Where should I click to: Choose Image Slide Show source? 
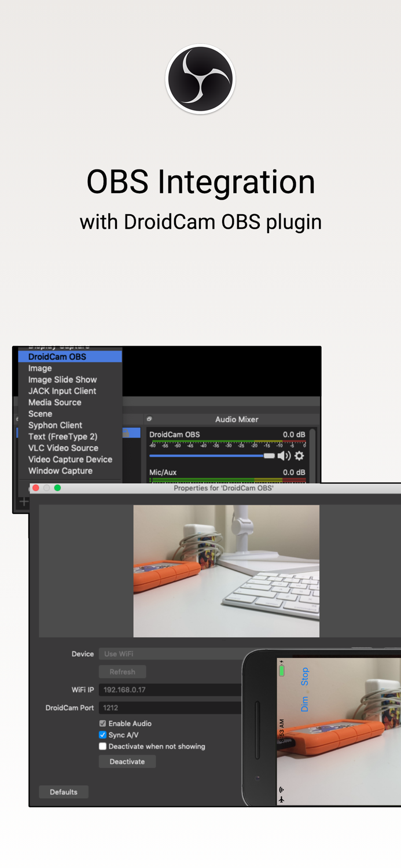tap(70, 380)
